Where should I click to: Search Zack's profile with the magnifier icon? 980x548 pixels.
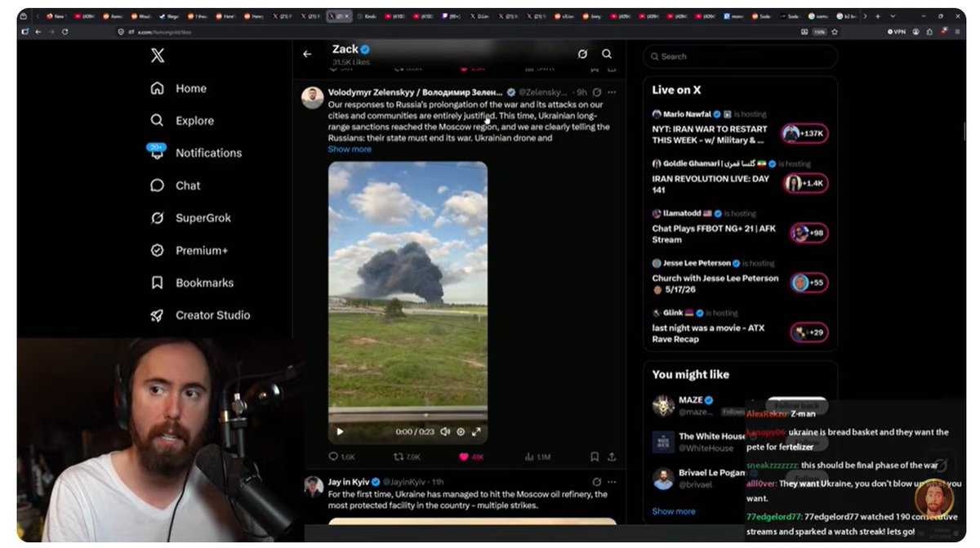click(607, 54)
